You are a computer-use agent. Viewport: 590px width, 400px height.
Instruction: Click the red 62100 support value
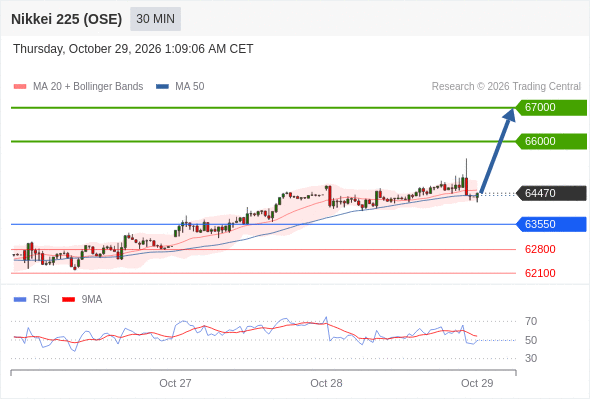pos(540,273)
